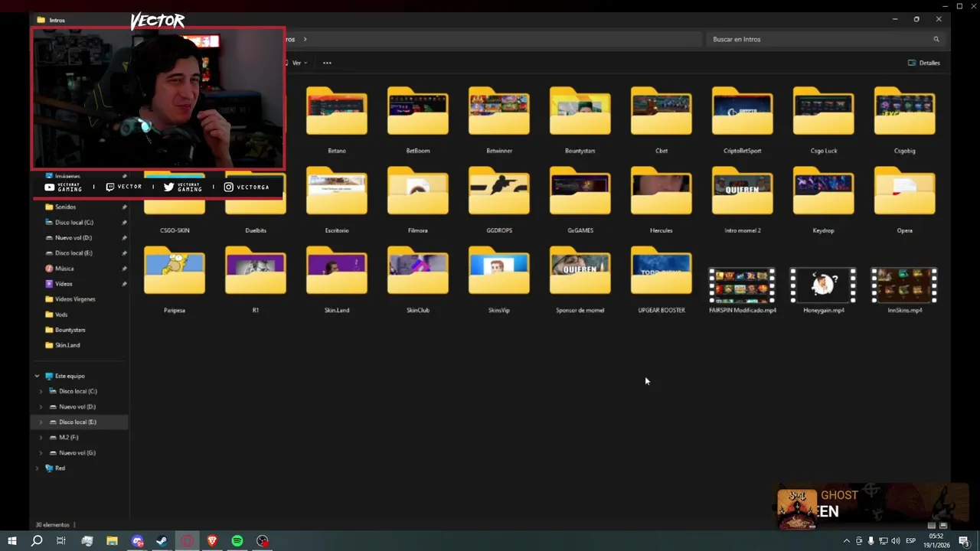The width and height of the screenshot is (980, 551).
Task: Select the InnSkins.mp4 video thumbnail
Action: (905, 285)
